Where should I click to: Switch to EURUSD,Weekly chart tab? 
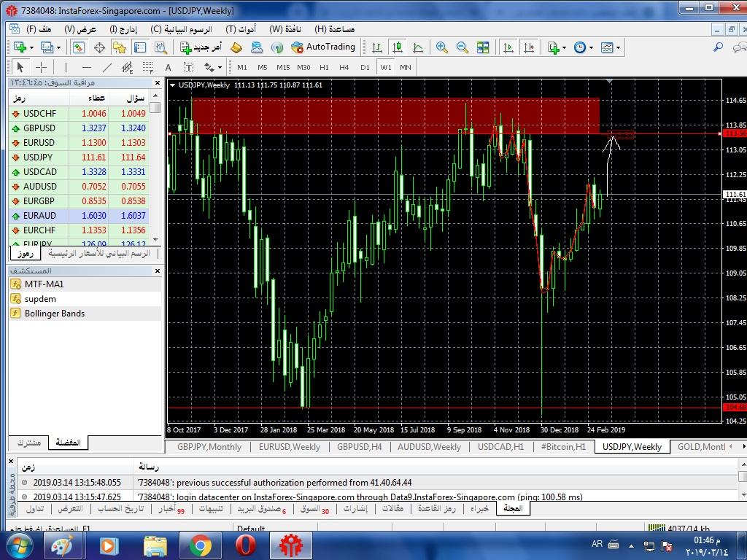click(289, 447)
